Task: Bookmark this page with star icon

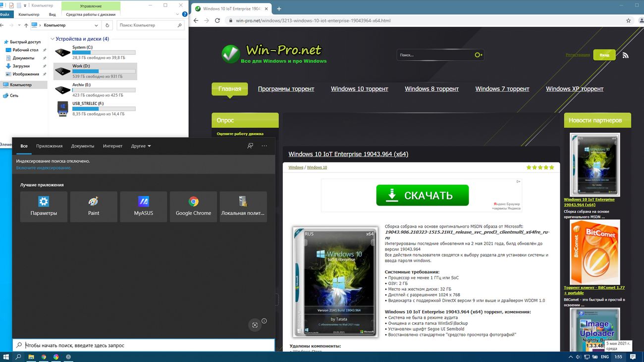Action: coord(629,21)
